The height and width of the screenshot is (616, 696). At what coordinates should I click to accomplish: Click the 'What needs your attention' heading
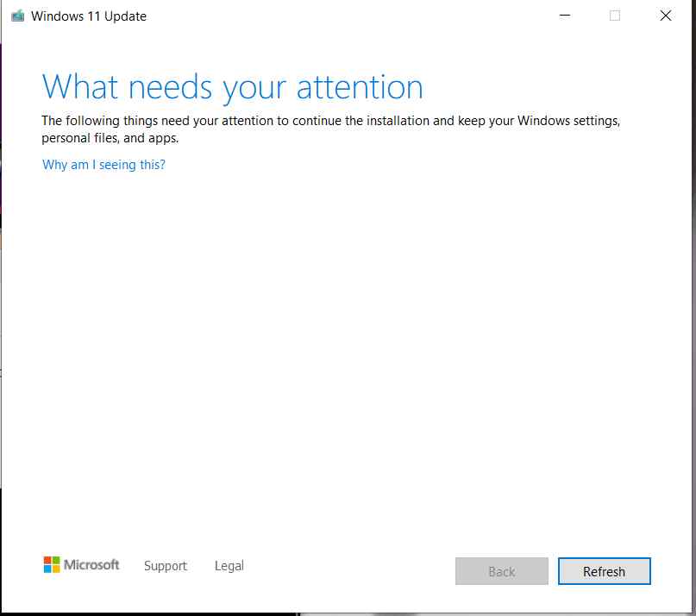[233, 87]
